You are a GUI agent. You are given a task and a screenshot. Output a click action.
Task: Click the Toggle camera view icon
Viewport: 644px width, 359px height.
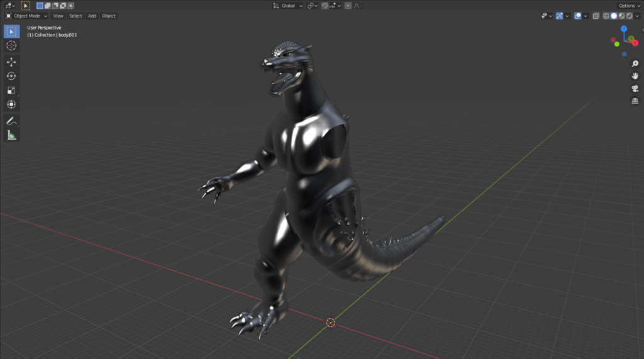(x=635, y=89)
